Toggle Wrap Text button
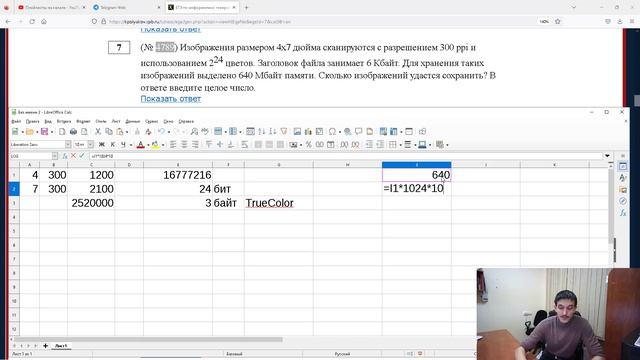 (244, 144)
